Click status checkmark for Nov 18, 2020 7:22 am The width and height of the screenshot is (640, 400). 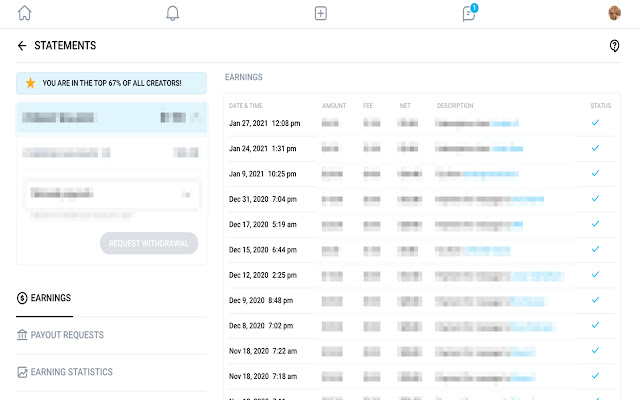[596, 350]
